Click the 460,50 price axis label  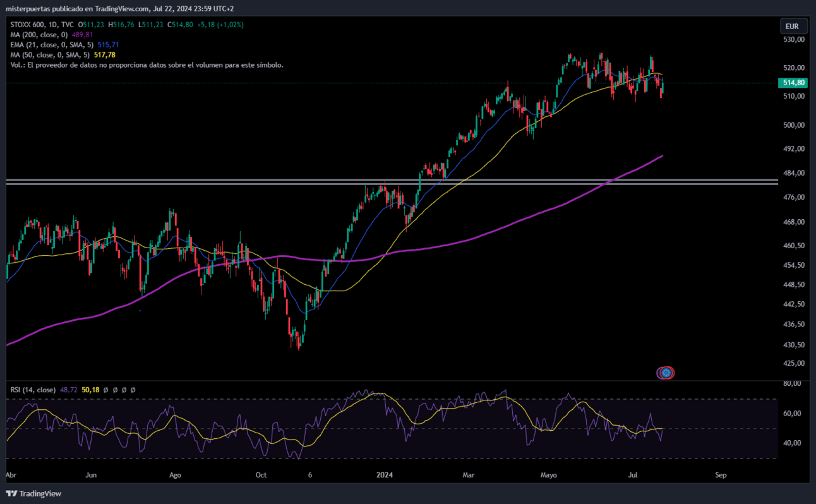(x=794, y=246)
